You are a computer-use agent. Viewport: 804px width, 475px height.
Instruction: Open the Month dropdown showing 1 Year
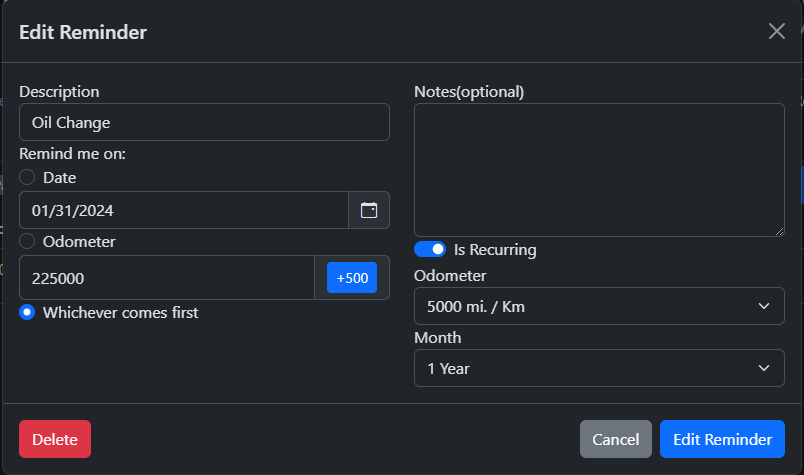(x=599, y=368)
